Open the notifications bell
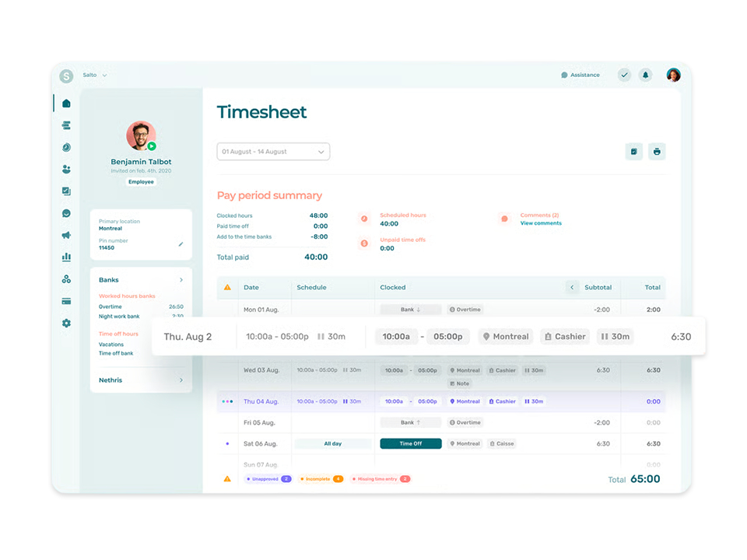The height and width of the screenshot is (560, 747). [x=645, y=75]
